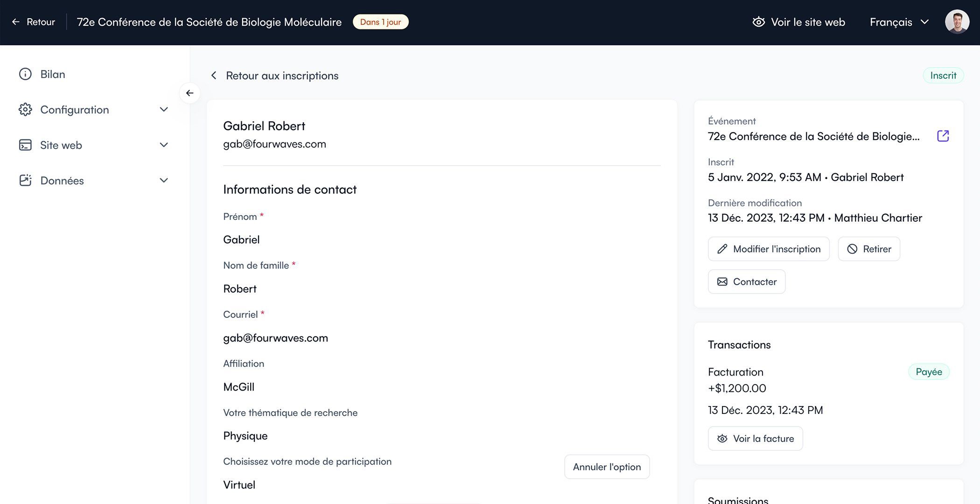Expand the Configuration menu chevron
980x504 pixels.
tap(164, 110)
